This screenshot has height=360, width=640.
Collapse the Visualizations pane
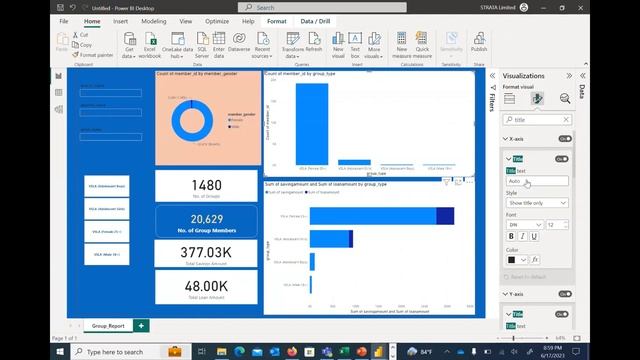pyautogui.click(x=569, y=76)
